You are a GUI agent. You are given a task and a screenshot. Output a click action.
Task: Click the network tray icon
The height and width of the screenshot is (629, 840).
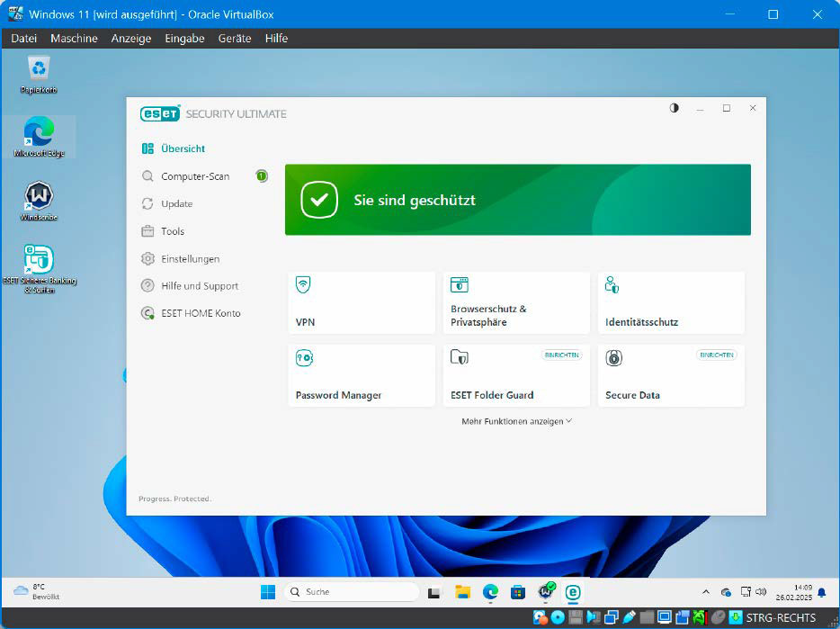pyautogui.click(x=746, y=592)
